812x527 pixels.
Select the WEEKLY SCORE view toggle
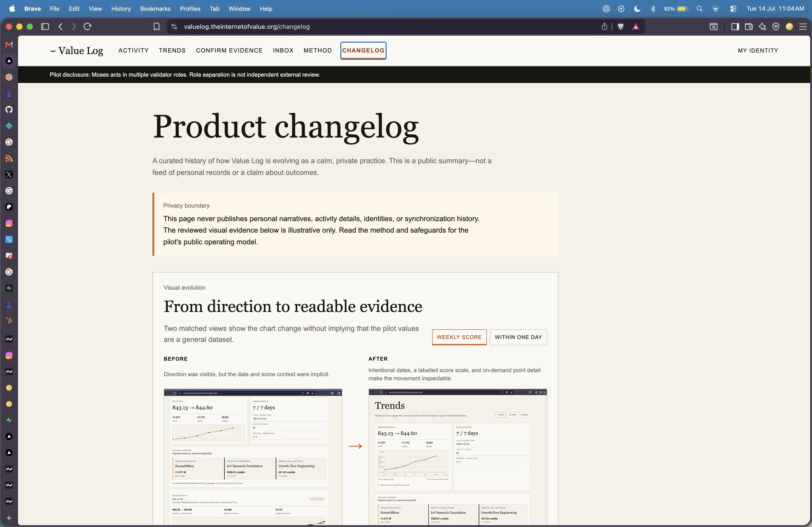click(x=459, y=337)
